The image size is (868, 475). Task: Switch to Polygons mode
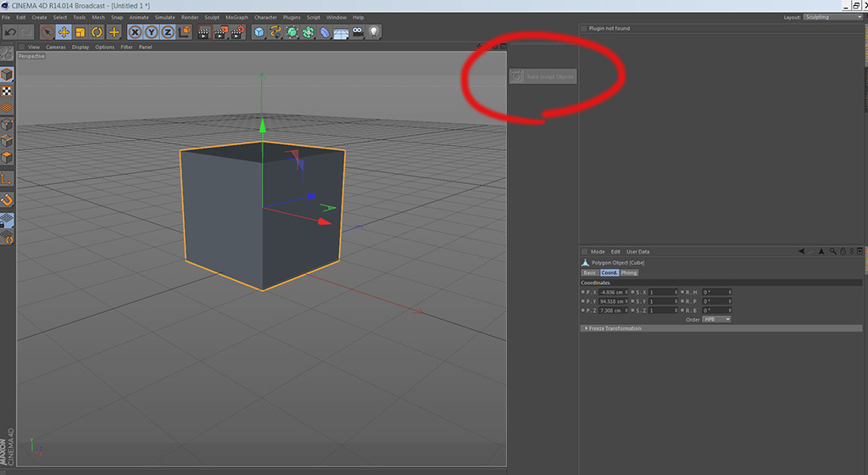pos(7,158)
